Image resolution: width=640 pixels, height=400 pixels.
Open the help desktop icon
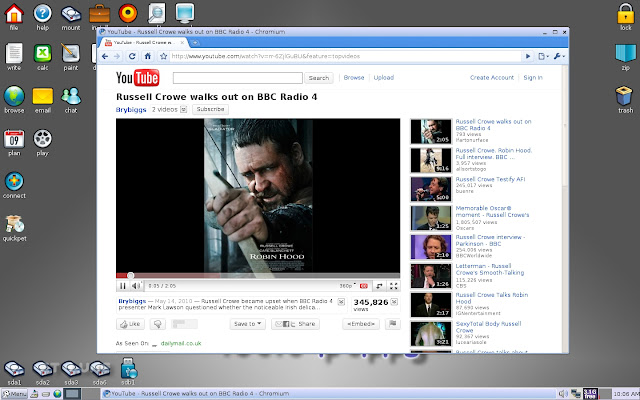[x=42, y=14]
